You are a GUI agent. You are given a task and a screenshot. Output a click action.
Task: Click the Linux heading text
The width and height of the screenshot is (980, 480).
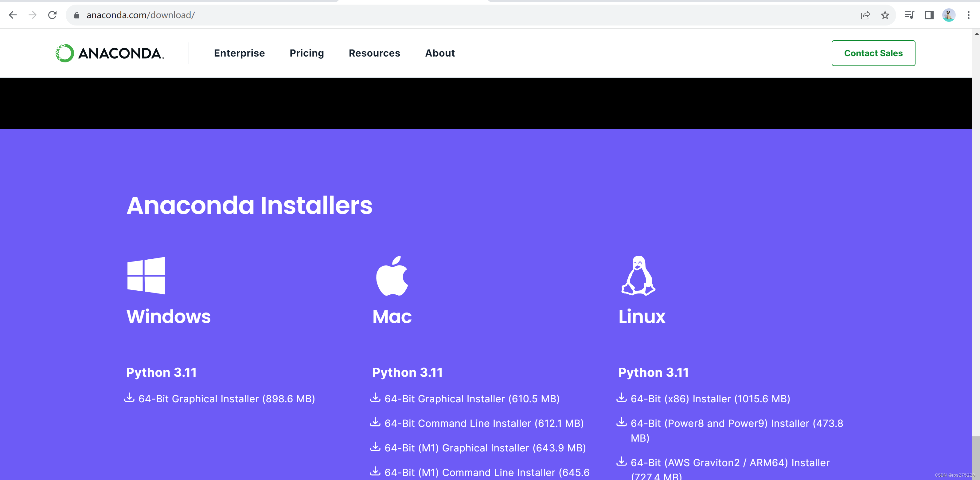[642, 316]
